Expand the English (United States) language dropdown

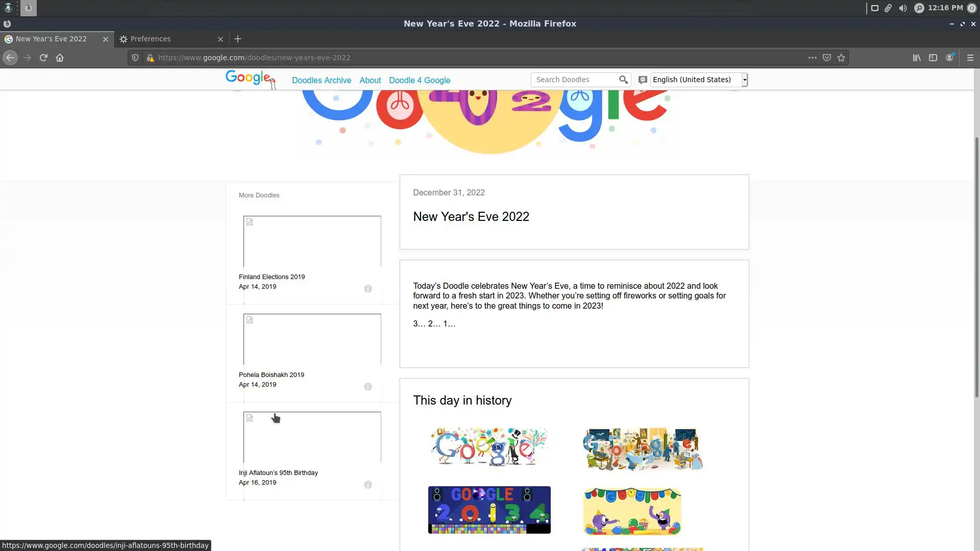pos(745,80)
